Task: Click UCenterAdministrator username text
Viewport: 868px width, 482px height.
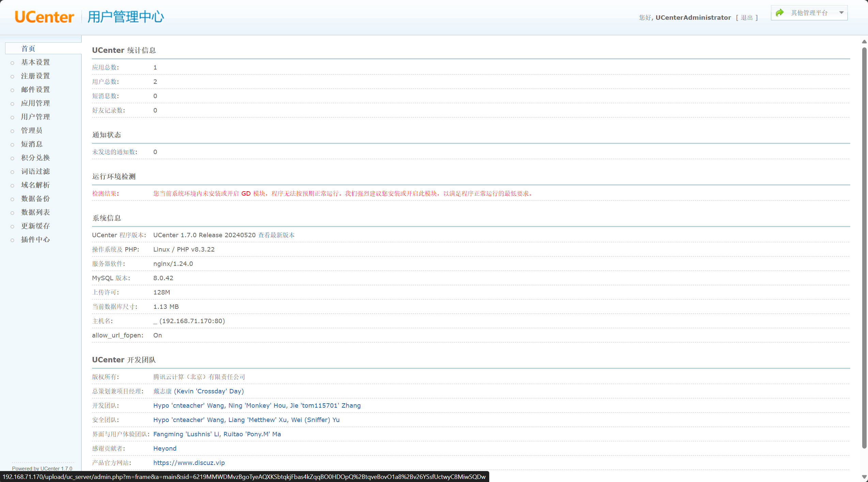Action: tap(693, 18)
